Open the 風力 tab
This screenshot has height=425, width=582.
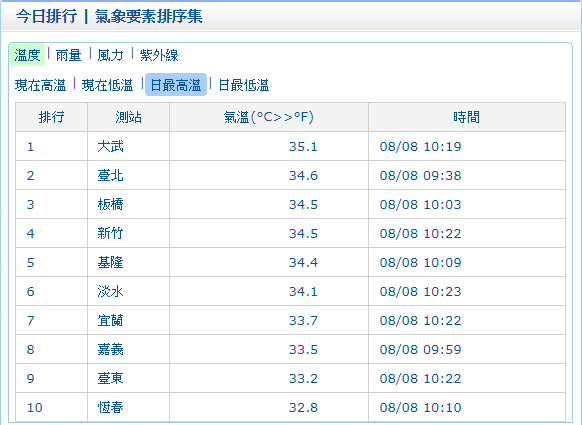110,55
